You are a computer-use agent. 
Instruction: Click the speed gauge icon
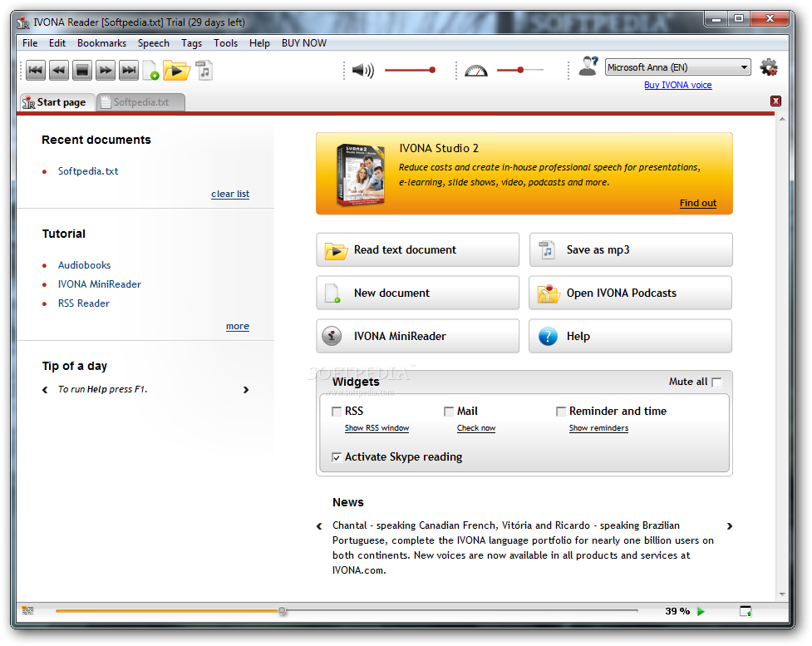point(476,71)
